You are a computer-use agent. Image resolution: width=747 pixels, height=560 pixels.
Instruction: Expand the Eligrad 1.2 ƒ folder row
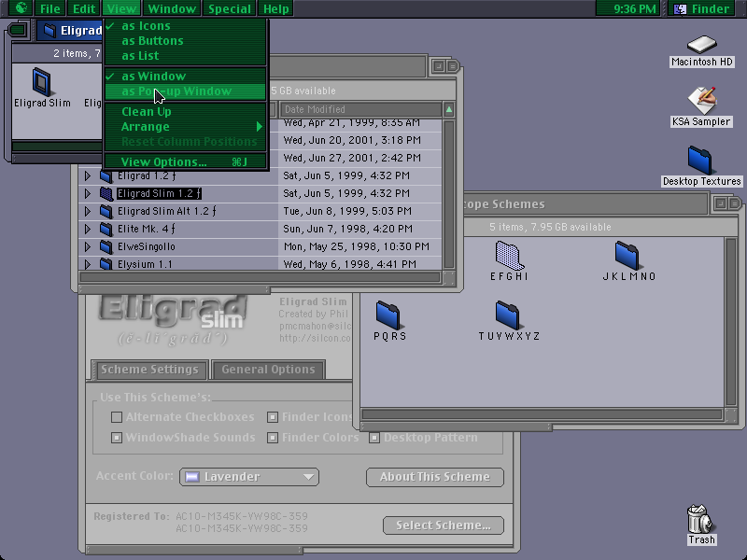point(87,175)
